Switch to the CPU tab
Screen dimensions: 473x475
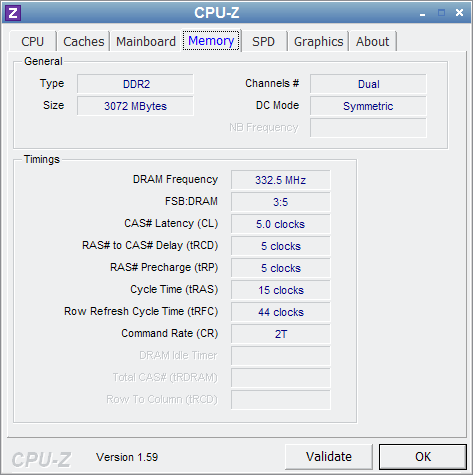[x=32, y=42]
